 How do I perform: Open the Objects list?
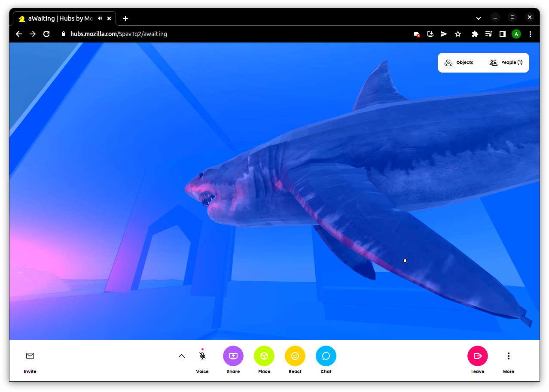click(x=459, y=63)
